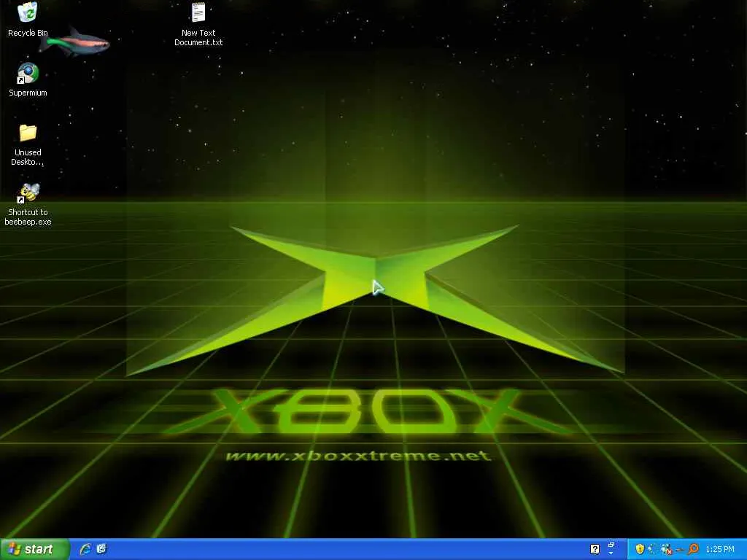Launch Internet Explorer from Quick Launch
Screen dimensions: 747x560
(85, 549)
